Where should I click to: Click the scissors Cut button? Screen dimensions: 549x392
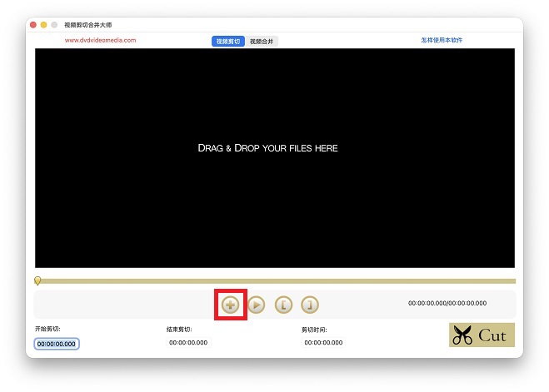[x=482, y=335]
